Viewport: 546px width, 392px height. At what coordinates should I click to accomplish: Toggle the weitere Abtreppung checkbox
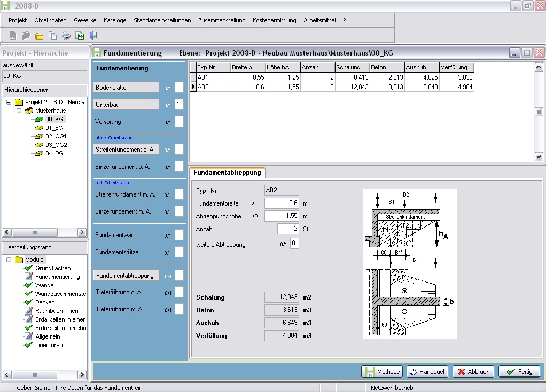point(294,244)
